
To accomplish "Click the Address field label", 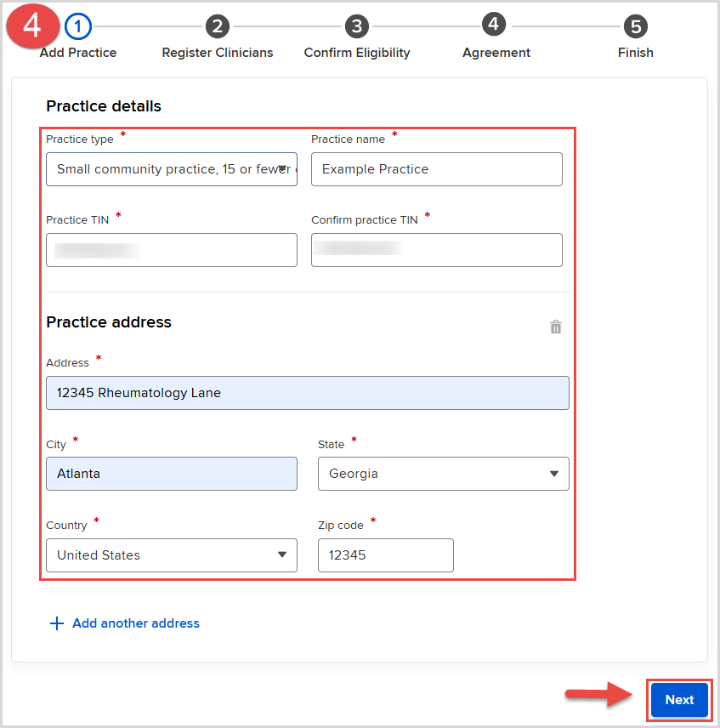I will click(68, 363).
